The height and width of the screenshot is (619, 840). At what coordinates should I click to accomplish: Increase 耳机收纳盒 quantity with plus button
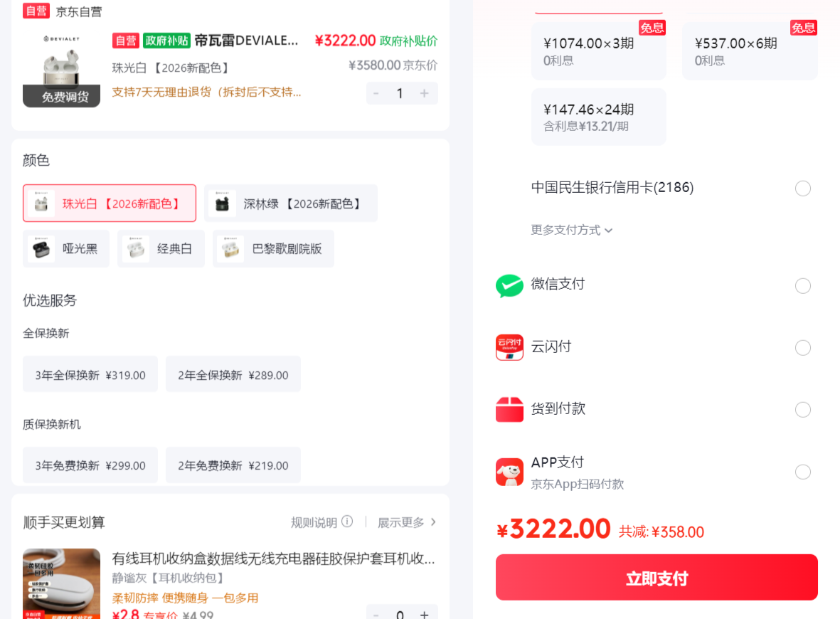click(425, 614)
